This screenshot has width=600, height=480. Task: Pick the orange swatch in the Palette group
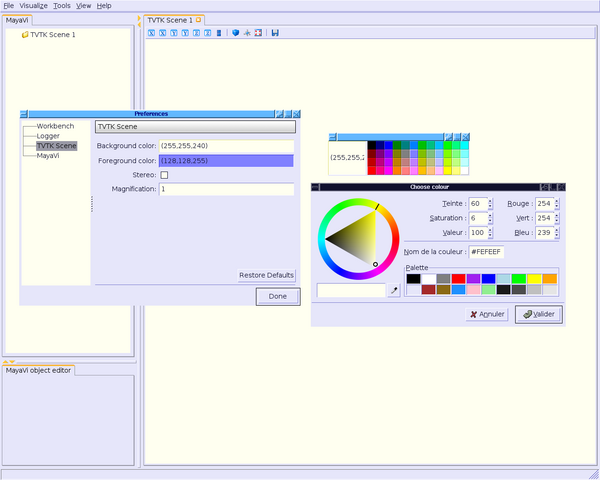549,279
